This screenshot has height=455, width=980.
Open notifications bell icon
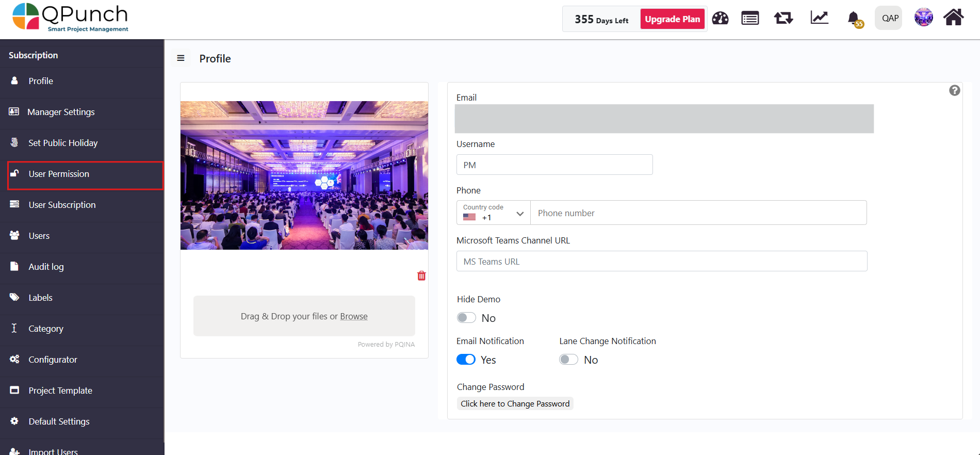854,19
